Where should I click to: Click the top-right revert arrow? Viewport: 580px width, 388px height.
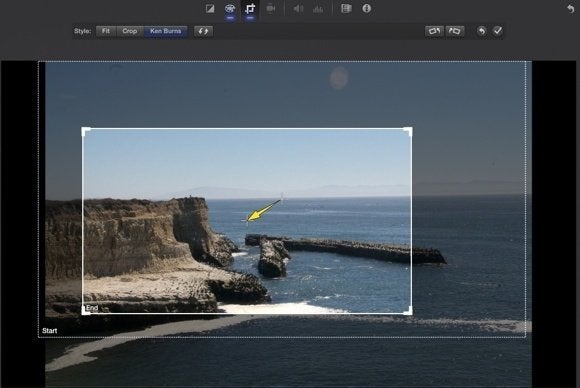coord(570,9)
